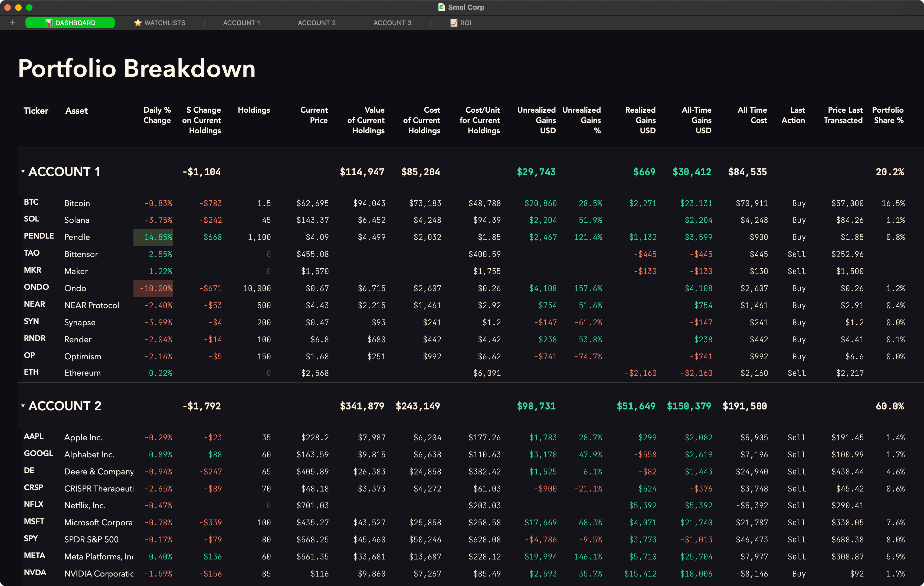Select Account 2 -$1,792 change total
924x586 pixels.
(x=201, y=406)
